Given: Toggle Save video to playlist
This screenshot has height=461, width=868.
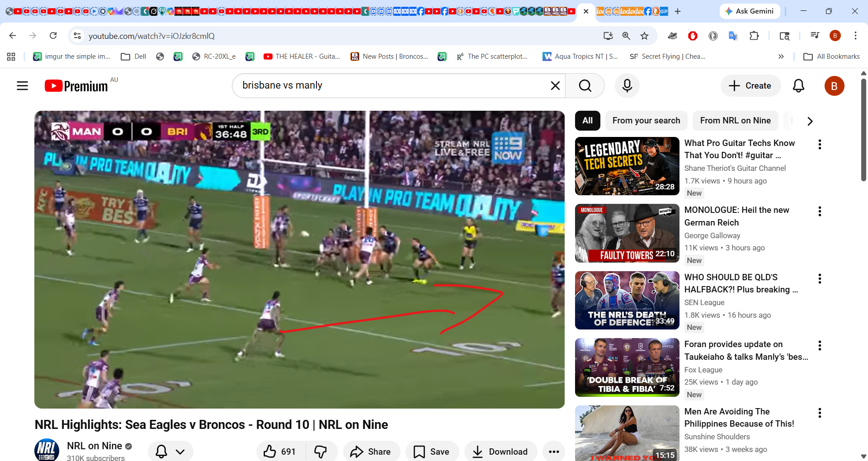Looking at the screenshot, I should (432, 452).
